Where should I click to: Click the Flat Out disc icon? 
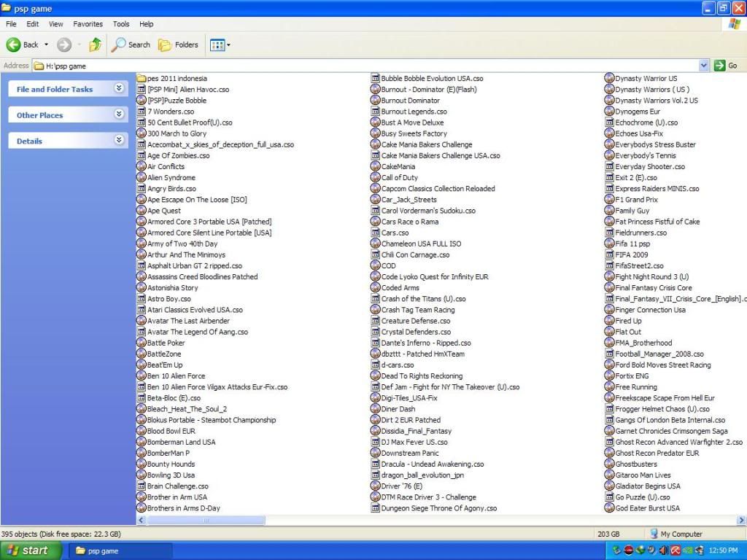click(x=609, y=332)
